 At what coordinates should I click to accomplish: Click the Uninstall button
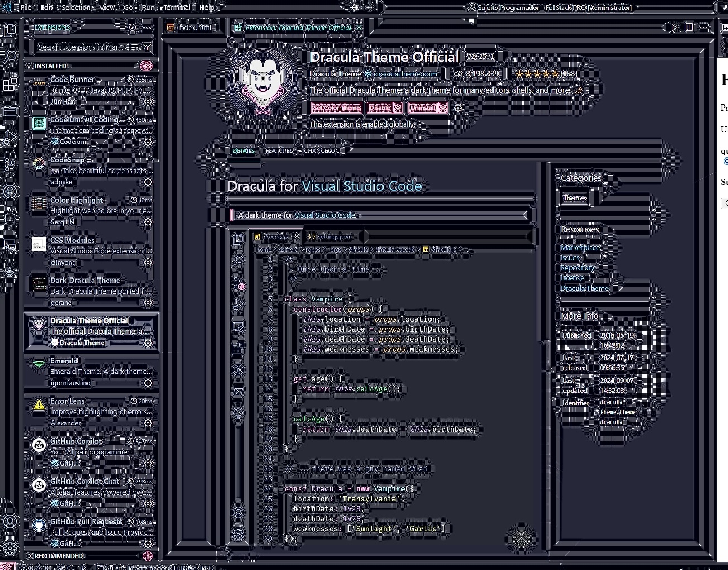tap(423, 108)
